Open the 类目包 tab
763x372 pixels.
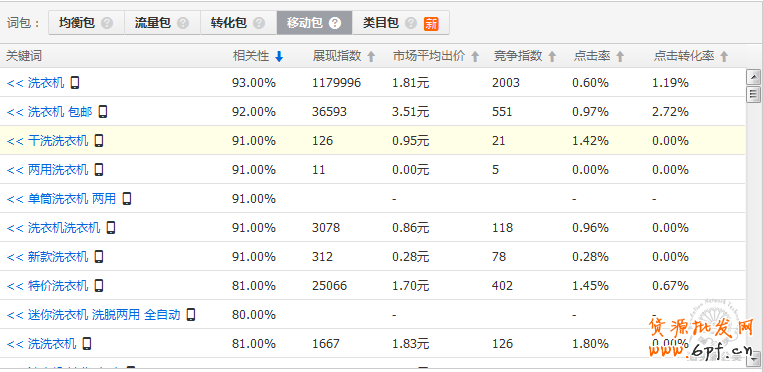click(400, 23)
